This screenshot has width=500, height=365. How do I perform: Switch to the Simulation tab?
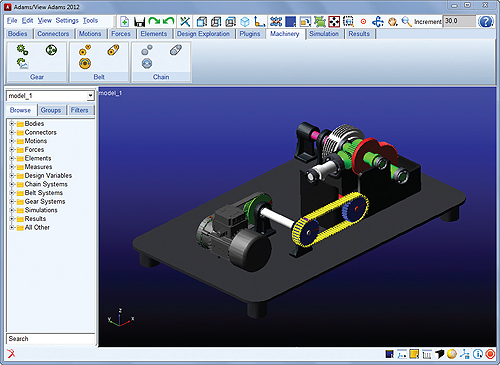324,34
